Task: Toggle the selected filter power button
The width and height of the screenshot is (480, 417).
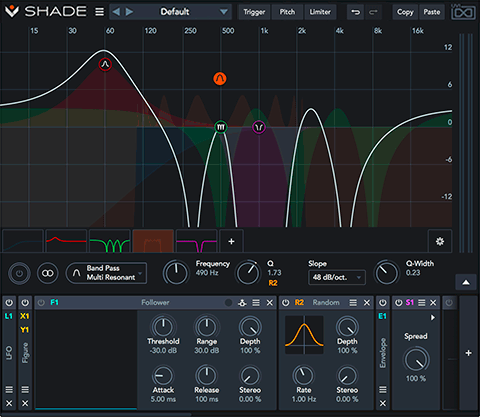Action: point(19,273)
